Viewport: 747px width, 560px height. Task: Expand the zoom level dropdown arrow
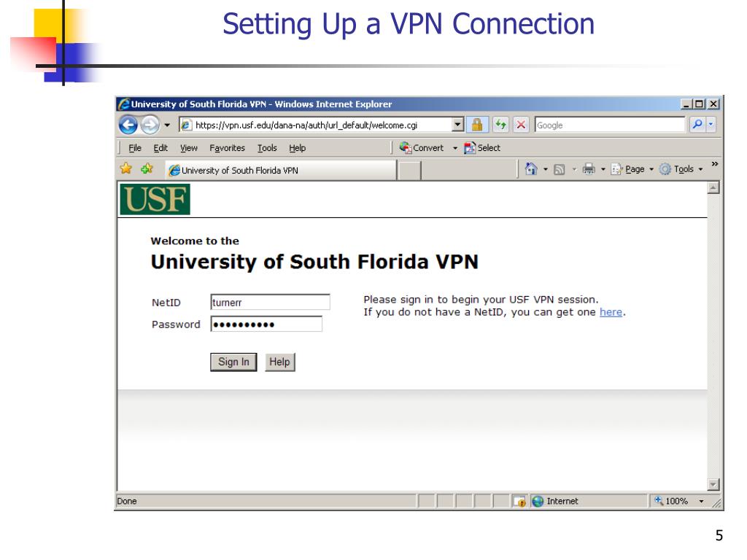pyautogui.click(x=701, y=502)
